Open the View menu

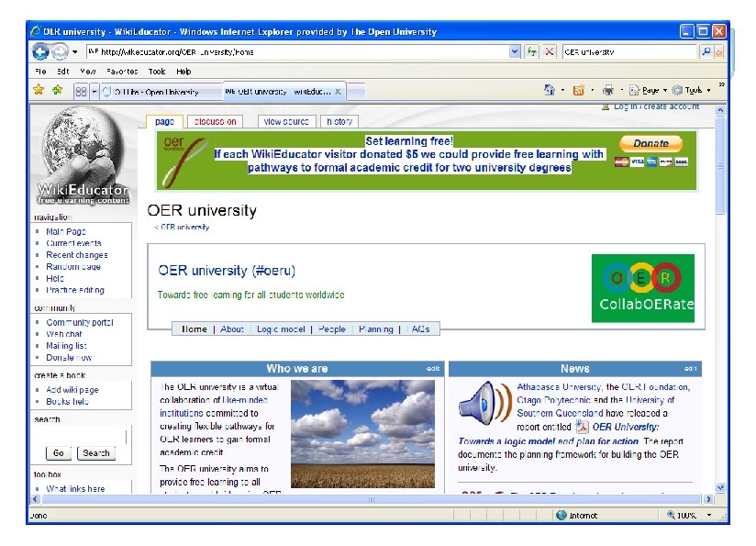pyautogui.click(x=88, y=72)
